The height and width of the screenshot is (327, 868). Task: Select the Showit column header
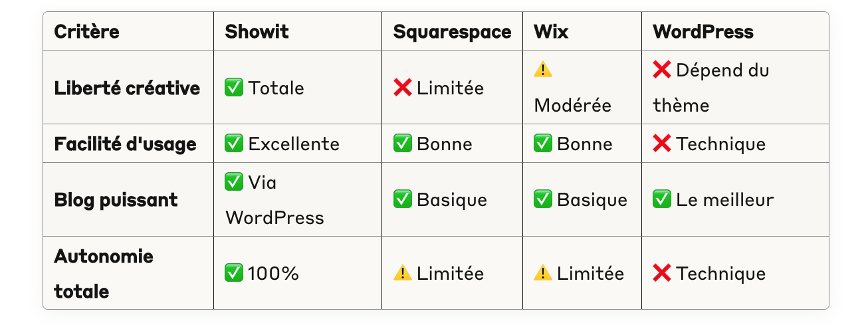(x=257, y=31)
